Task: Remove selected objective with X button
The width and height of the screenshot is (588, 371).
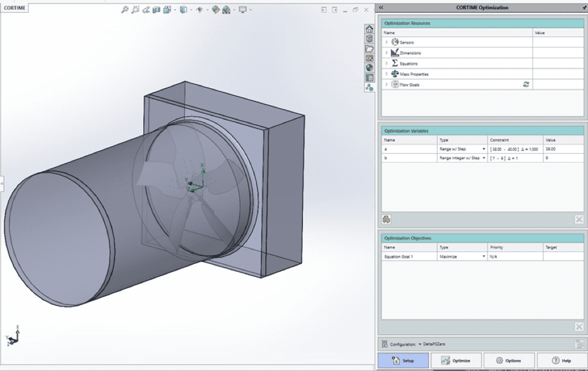Action: coord(579,327)
